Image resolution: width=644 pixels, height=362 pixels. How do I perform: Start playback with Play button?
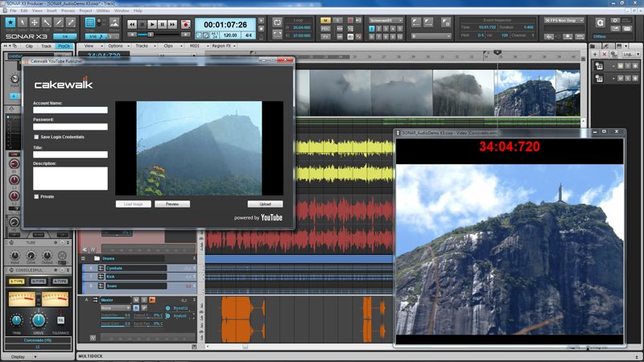[152, 25]
